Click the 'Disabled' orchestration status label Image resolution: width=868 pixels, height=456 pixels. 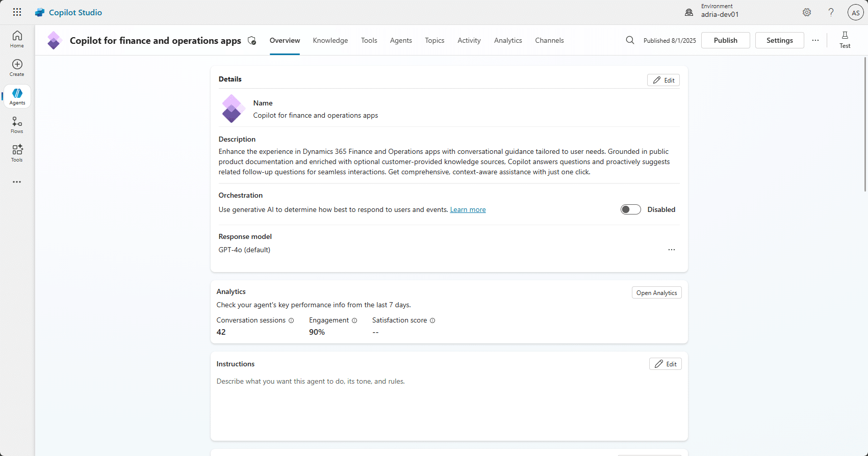661,209
